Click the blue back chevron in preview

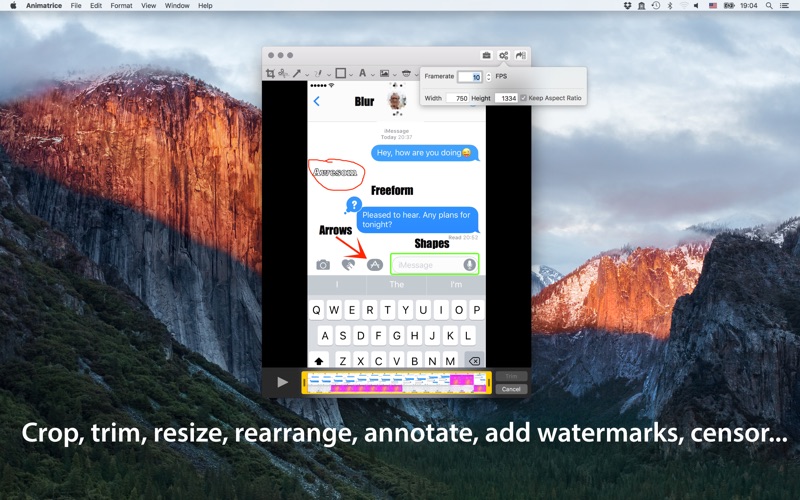tap(316, 101)
